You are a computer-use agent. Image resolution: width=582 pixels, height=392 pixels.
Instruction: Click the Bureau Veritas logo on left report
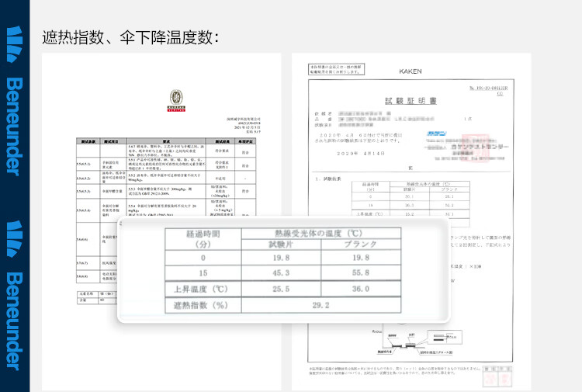click(176, 100)
